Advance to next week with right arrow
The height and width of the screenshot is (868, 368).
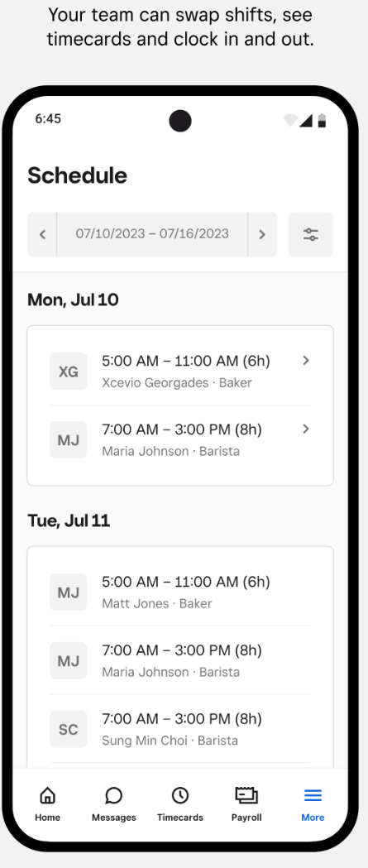262,234
